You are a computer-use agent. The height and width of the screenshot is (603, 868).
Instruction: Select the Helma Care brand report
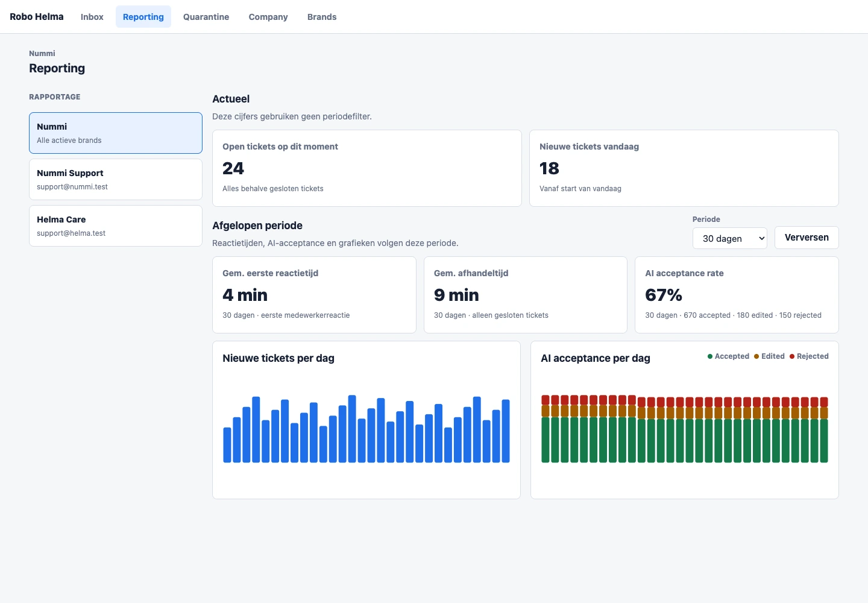116,226
